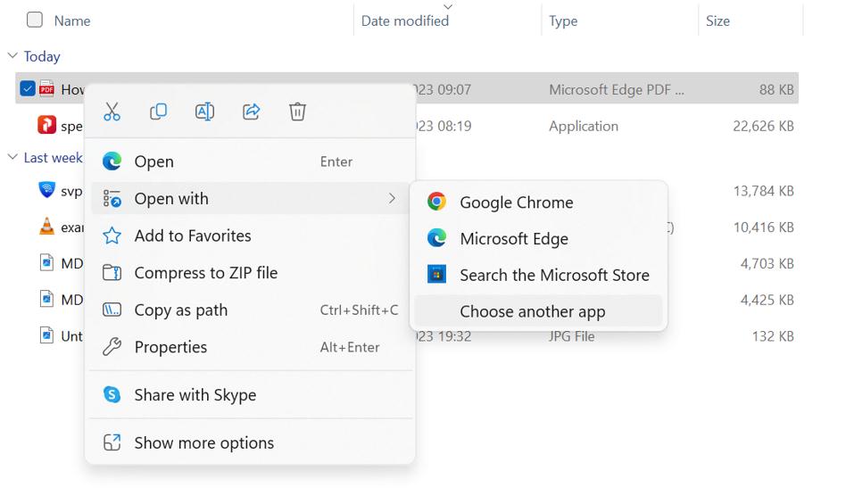The width and height of the screenshot is (854, 504).
Task: Select Search the Microsoft Store
Action: [553, 276]
